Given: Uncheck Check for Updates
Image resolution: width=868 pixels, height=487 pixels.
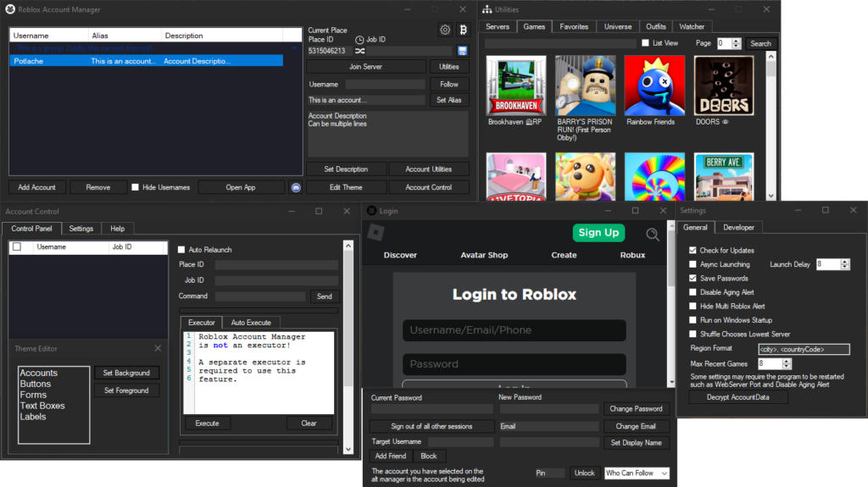Looking at the screenshot, I should pos(693,250).
